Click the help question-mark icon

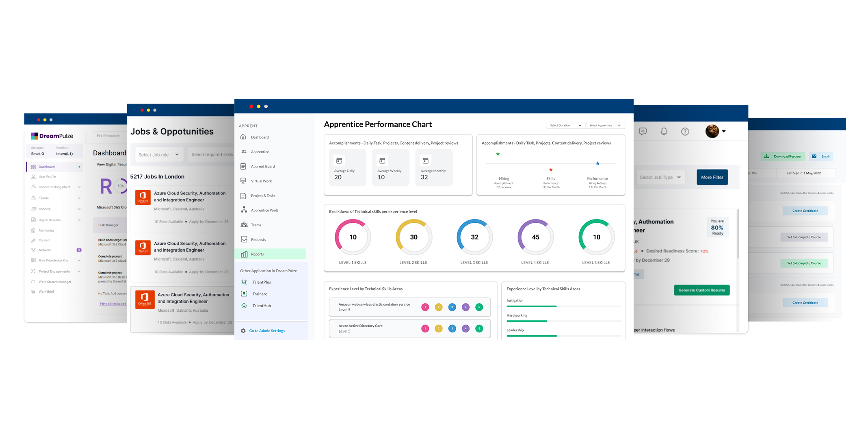(x=685, y=131)
